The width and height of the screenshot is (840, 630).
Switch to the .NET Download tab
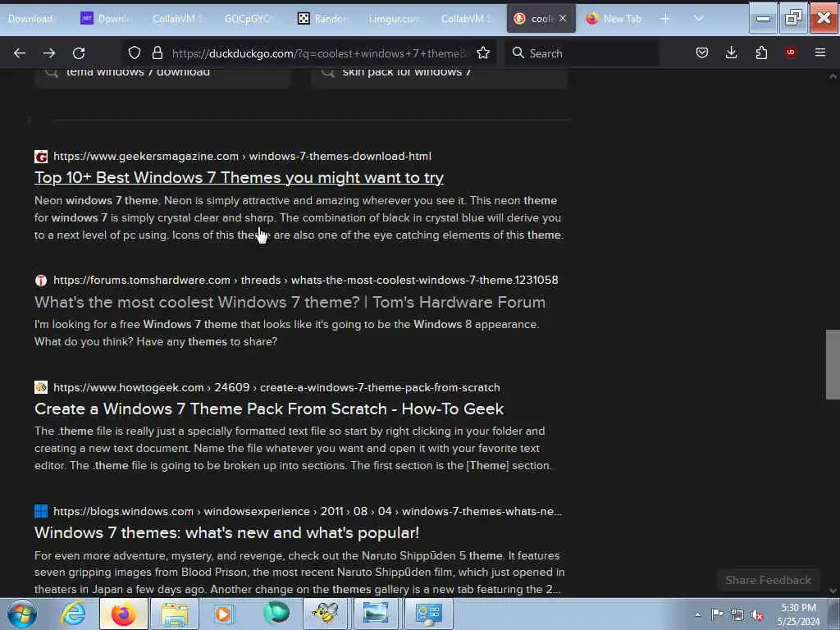(x=106, y=19)
